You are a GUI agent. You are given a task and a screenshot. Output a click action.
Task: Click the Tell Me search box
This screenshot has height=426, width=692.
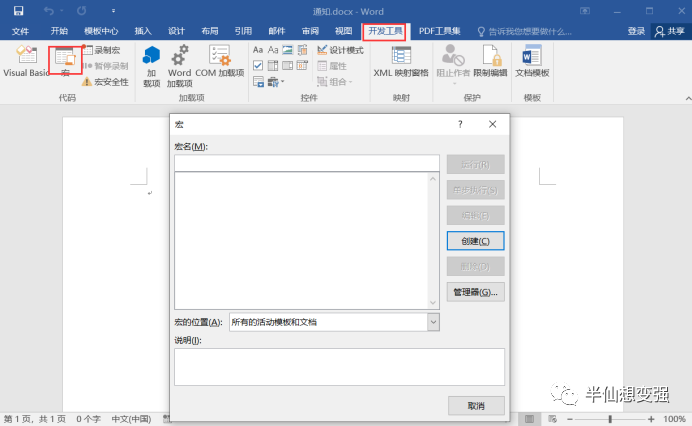525,31
